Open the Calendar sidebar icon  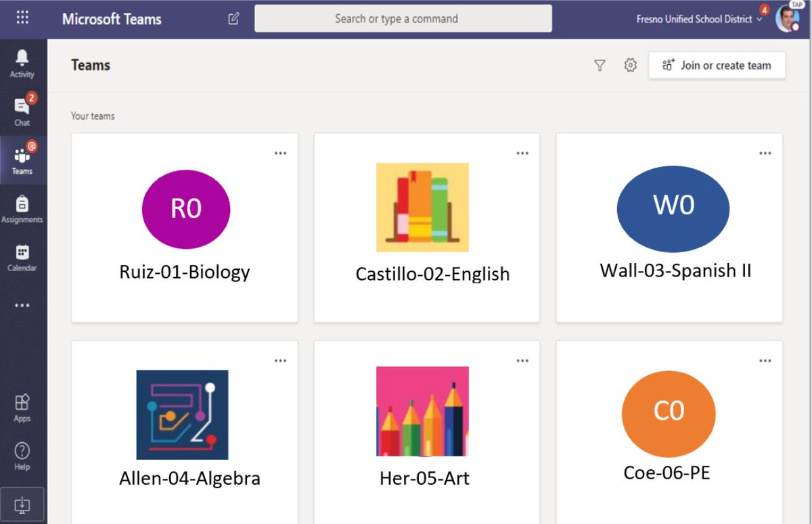click(22, 258)
